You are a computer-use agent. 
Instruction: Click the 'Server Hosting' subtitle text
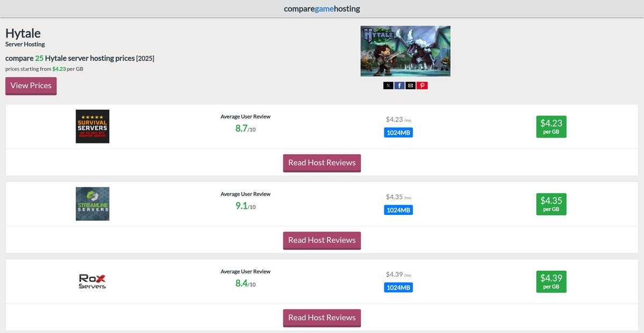pos(25,44)
